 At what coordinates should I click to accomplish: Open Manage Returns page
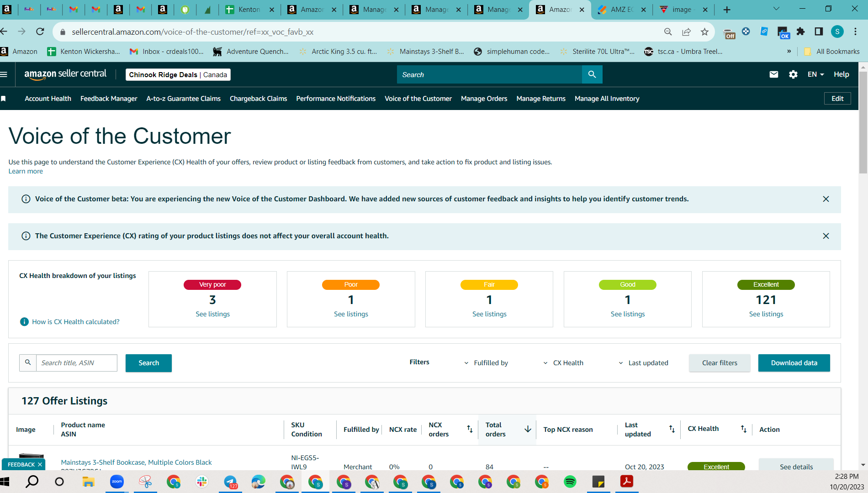coord(541,99)
